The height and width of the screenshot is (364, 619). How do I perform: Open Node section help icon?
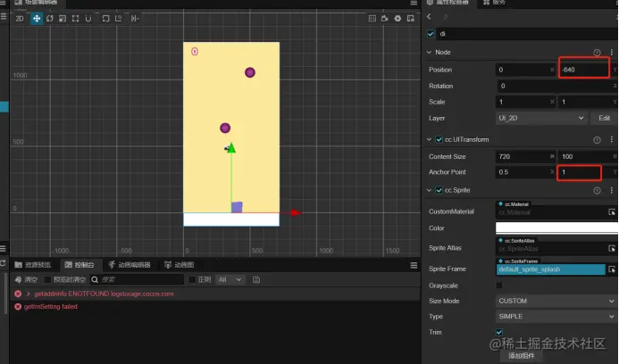click(x=597, y=53)
